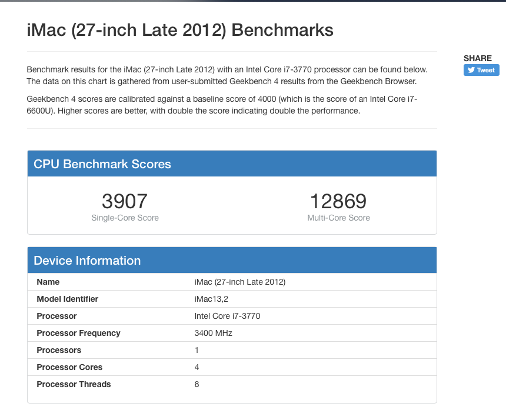
Task: Click the 'Multi-Core Score' label
Action: pos(338,218)
